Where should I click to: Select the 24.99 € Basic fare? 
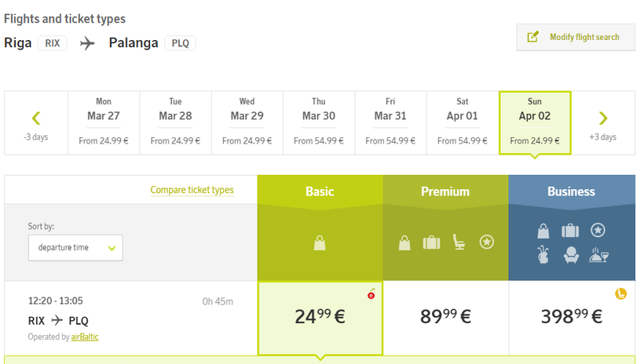320,317
